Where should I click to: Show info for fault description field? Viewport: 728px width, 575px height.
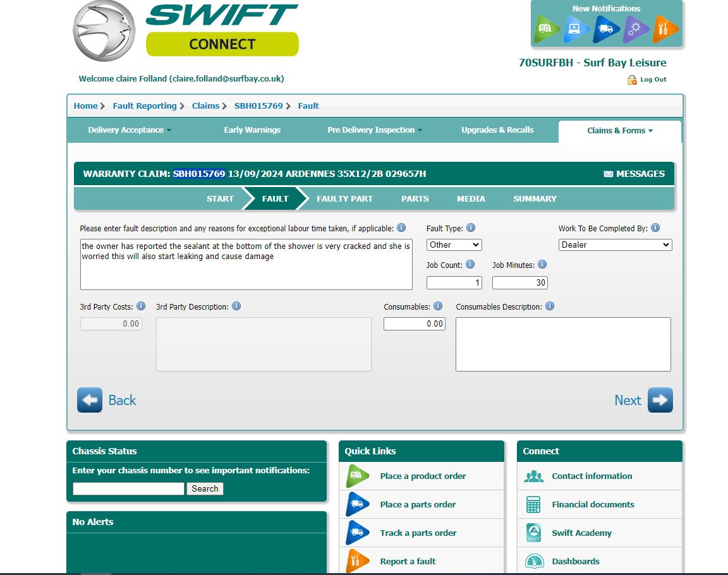pos(402,228)
